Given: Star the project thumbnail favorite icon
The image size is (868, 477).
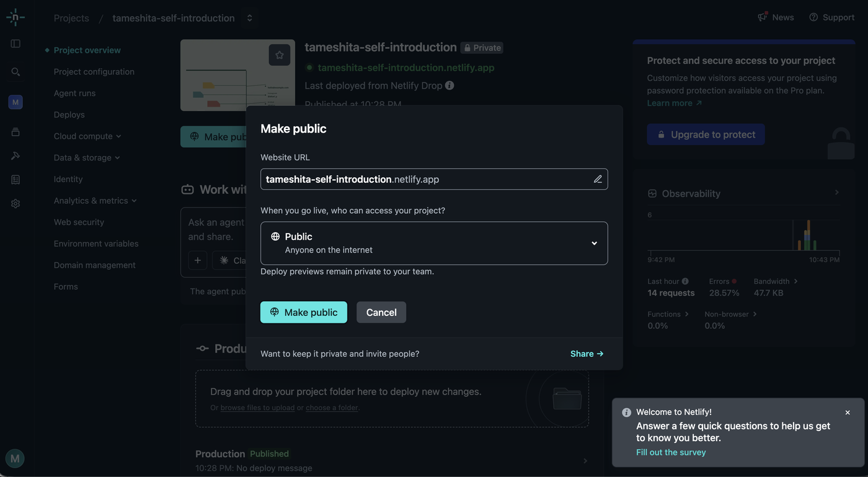Looking at the screenshot, I should (280, 55).
